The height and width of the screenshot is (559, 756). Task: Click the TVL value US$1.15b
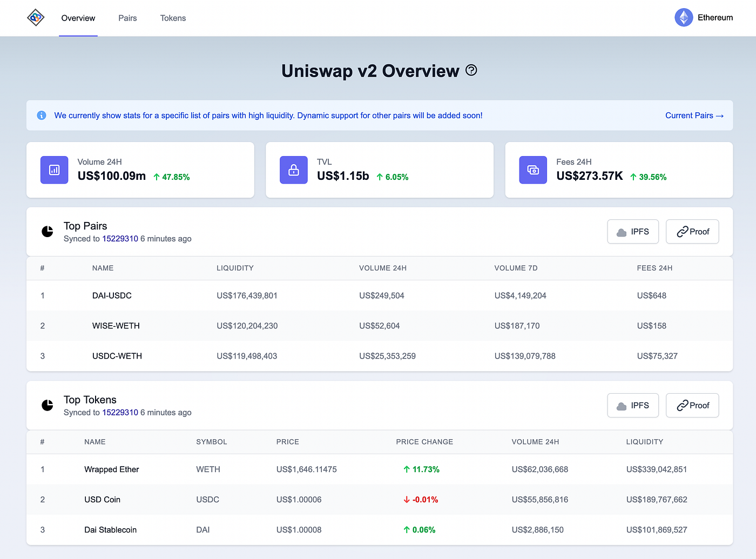(343, 176)
